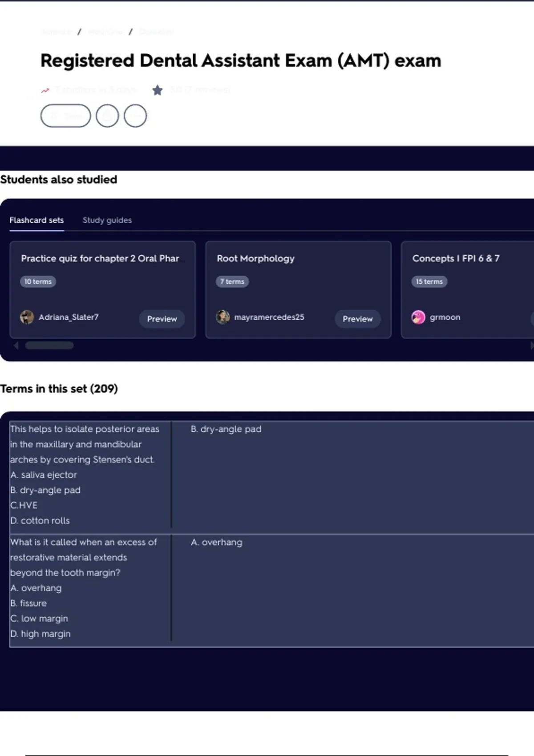This screenshot has height=756, width=534.
Task: Click the red trending arrow icon
Action: pos(45,90)
